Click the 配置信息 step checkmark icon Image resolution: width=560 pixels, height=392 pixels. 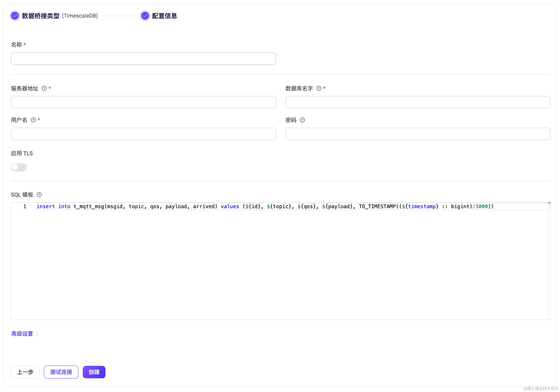(x=145, y=16)
